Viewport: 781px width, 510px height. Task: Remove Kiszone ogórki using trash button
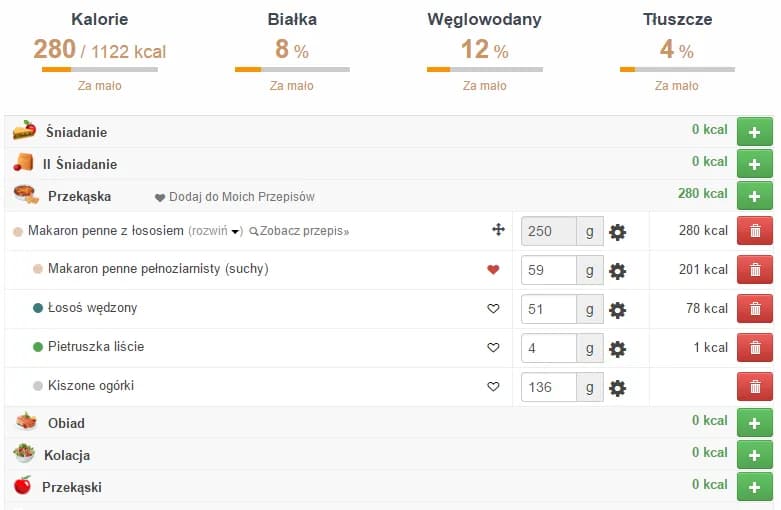pyautogui.click(x=755, y=387)
